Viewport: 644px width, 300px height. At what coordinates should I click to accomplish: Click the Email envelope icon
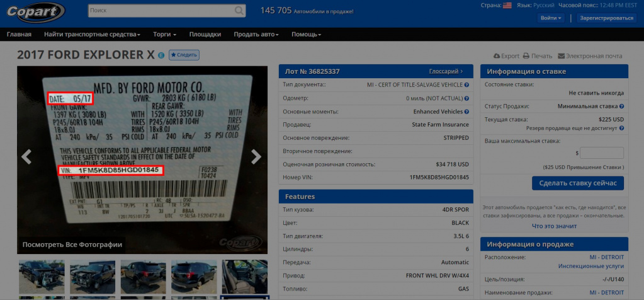[x=561, y=56]
